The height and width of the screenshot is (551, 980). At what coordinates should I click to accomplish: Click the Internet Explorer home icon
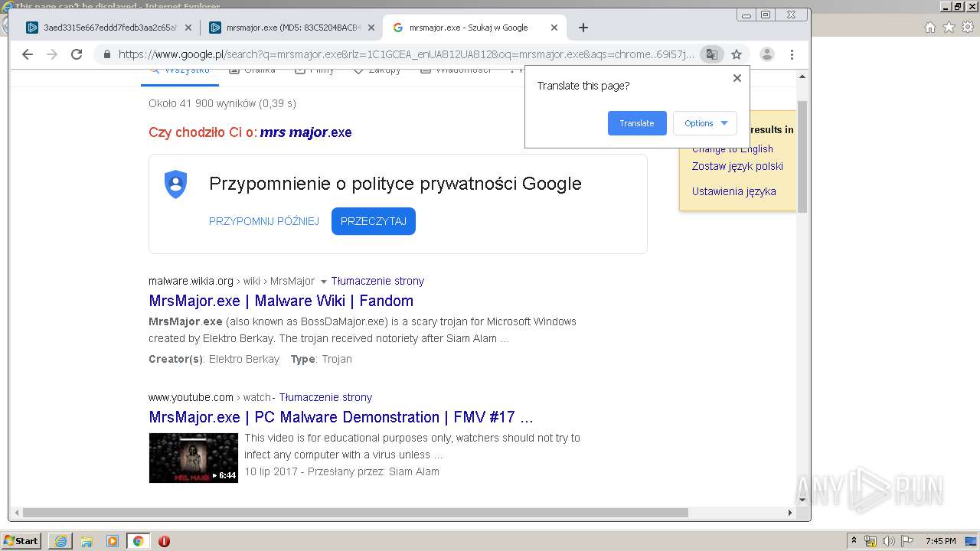tap(929, 28)
